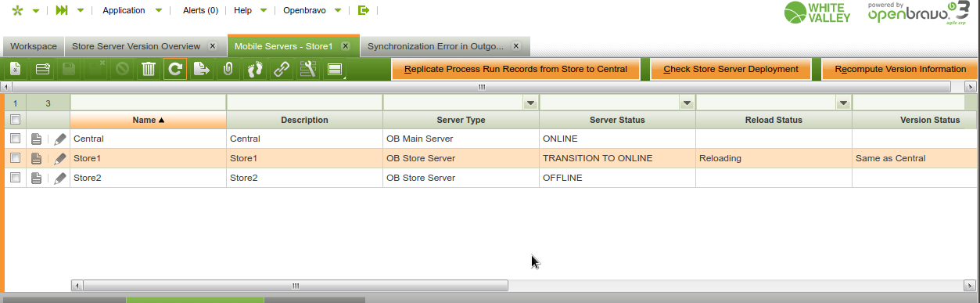Viewport: 980px width, 303px height.
Task: Open Server Status filter dropdown
Action: pos(687,103)
